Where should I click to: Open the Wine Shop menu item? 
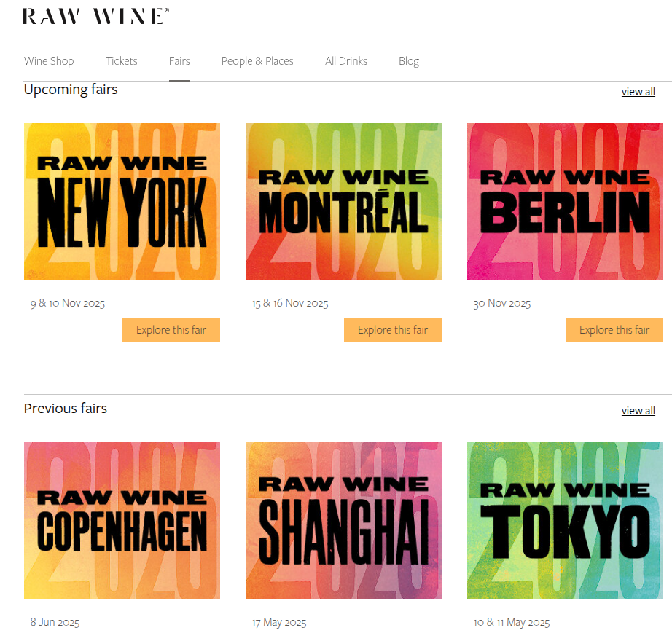pos(49,61)
